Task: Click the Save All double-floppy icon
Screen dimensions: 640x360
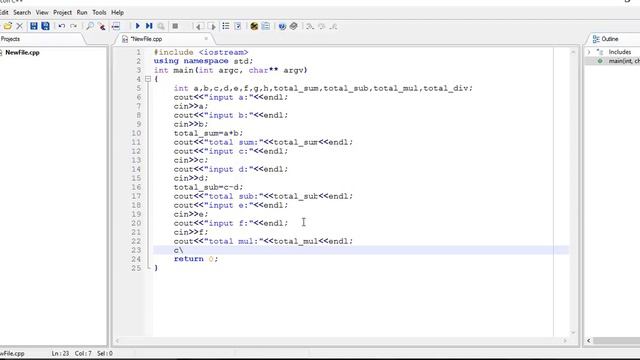Action: pyautogui.click(x=45, y=26)
